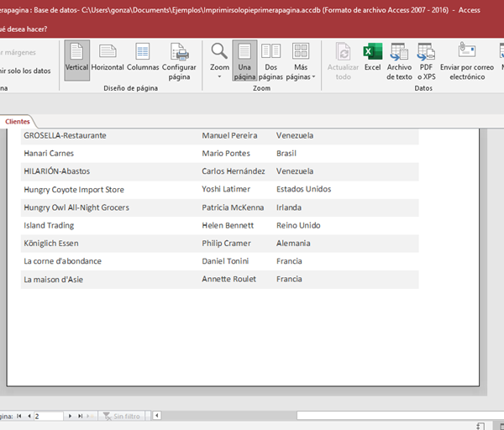Click the horizontal scrollbar left arrow
504x430 pixels.
pyautogui.click(x=156, y=416)
